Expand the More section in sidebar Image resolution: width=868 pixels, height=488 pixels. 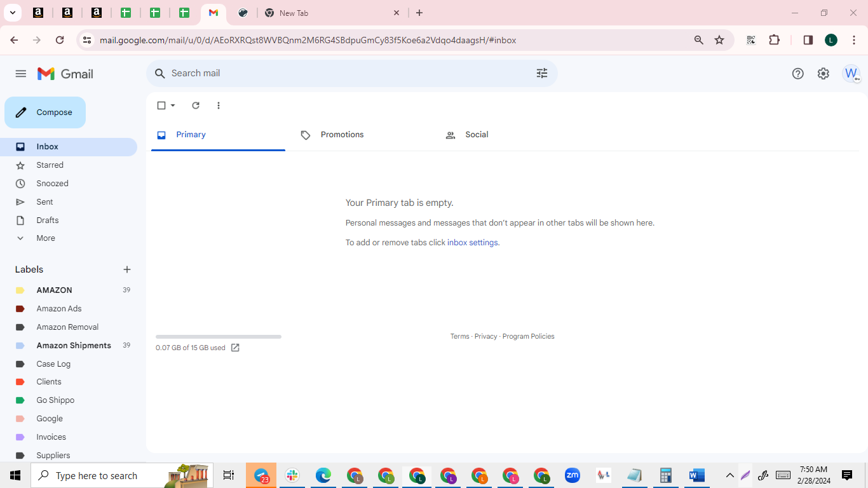[x=69, y=238]
